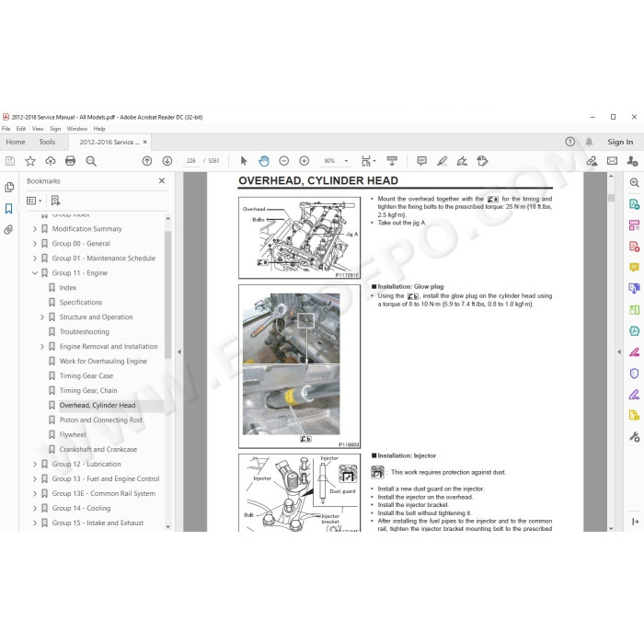644x644 pixels.
Task: Close the 2012-2016 Service document tab
Action: click(x=145, y=142)
